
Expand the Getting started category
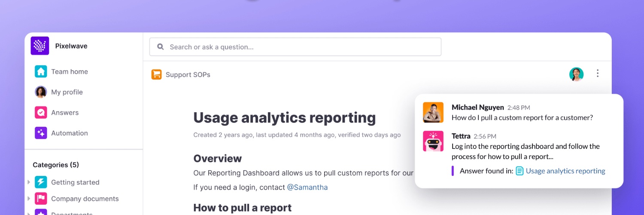click(29, 182)
